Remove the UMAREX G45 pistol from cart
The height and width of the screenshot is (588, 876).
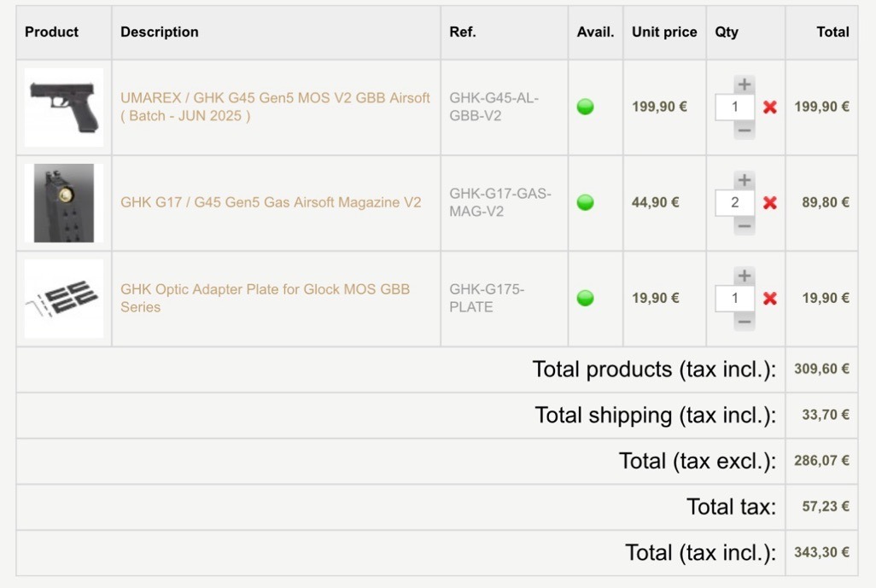769,108
